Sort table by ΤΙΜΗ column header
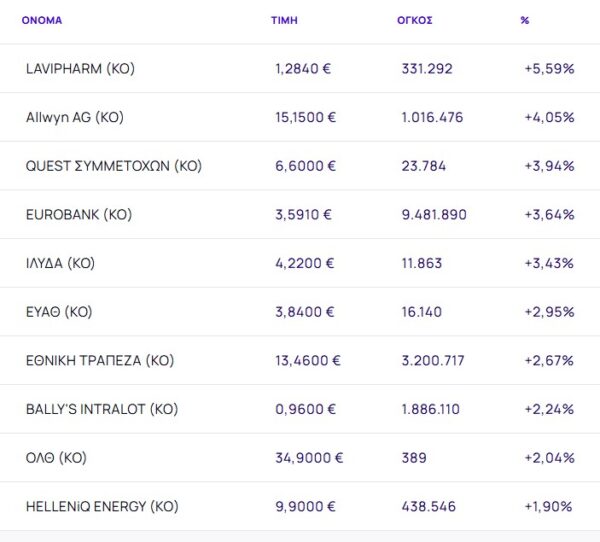 click(x=283, y=20)
